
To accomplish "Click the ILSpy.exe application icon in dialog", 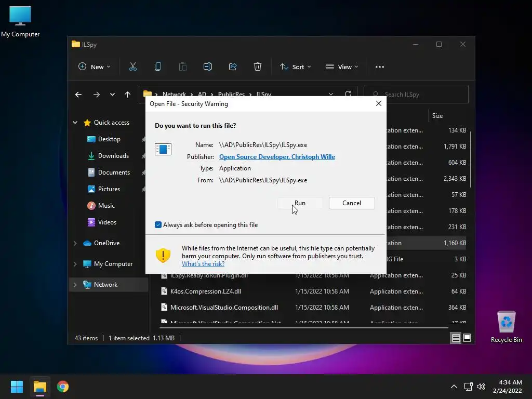I will coord(163,149).
